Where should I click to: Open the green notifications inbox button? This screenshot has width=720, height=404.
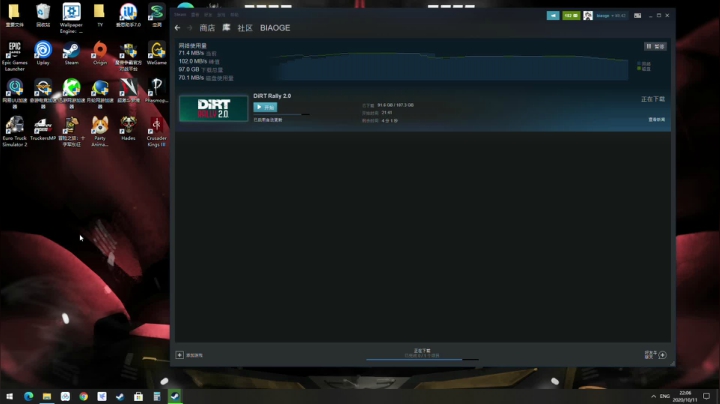tap(571, 16)
